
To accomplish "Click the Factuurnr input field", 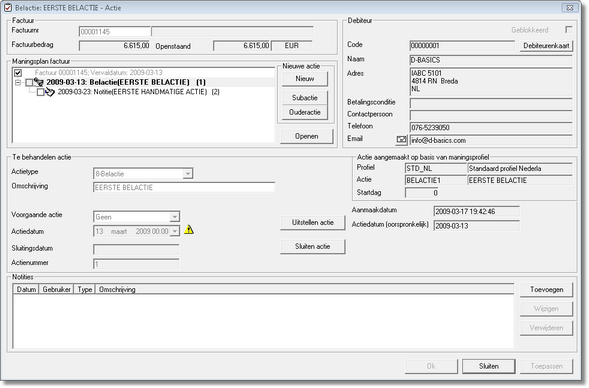I will (x=115, y=32).
